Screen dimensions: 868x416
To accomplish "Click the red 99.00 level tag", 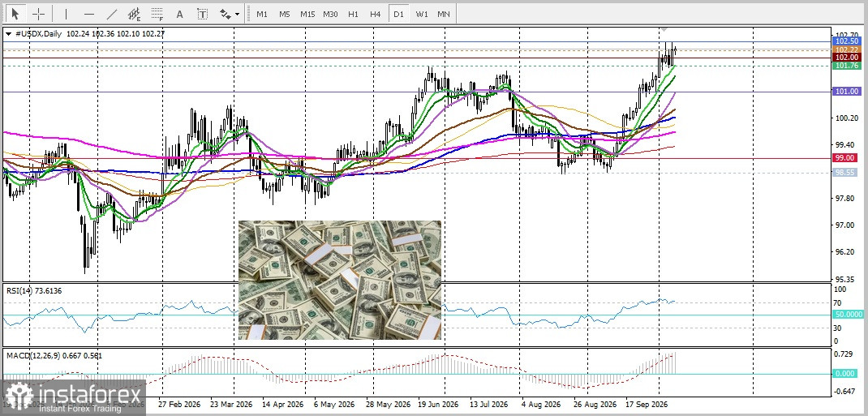I will (846, 157).
